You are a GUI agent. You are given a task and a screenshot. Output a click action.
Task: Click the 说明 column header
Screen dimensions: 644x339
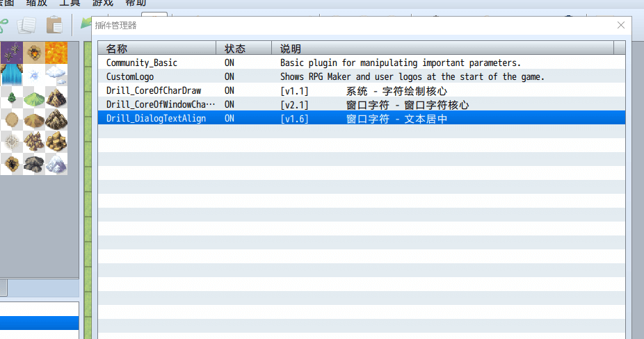coord(291,49)
